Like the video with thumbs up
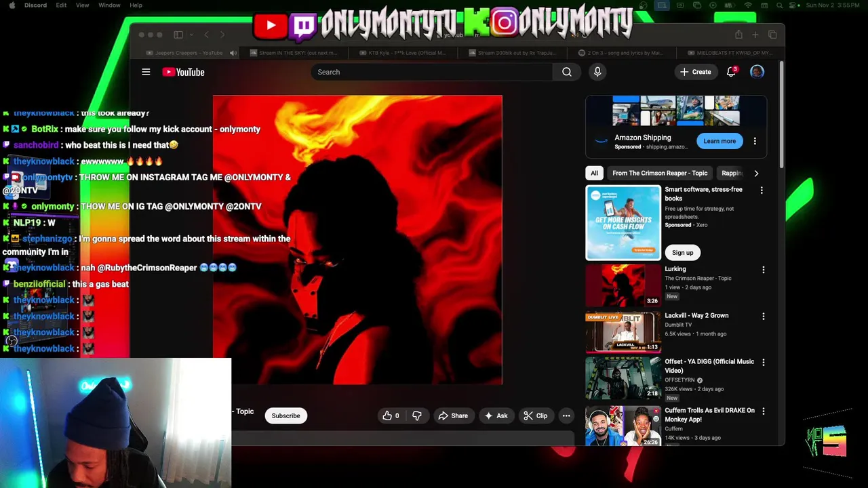This screenshot has height=488, width=868. 391,415
